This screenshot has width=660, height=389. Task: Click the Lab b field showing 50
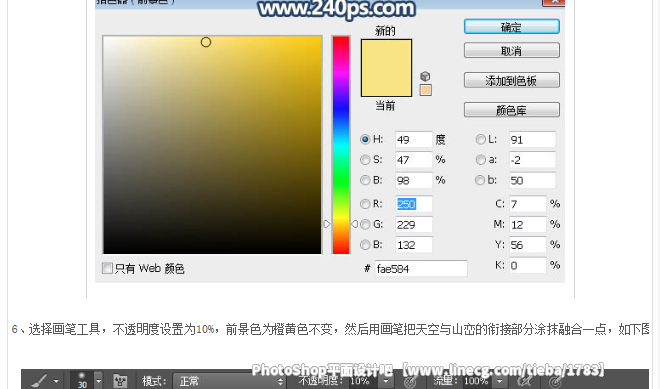(532, 180)
